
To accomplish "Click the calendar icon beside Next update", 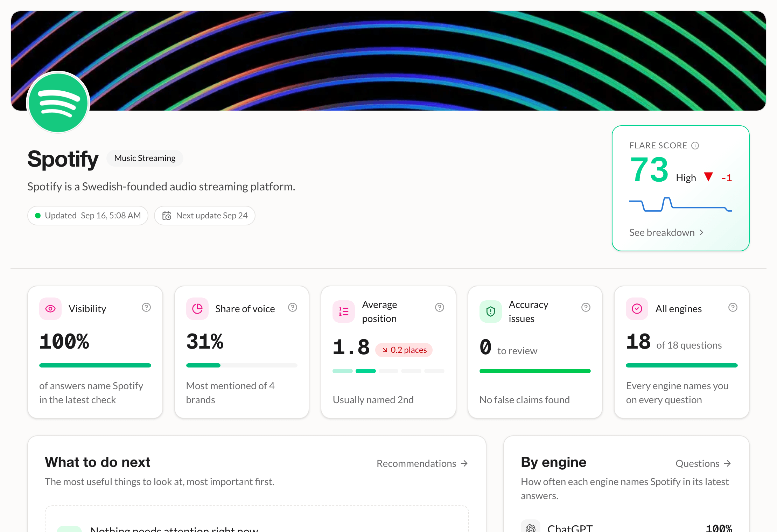I will point(167,216).
